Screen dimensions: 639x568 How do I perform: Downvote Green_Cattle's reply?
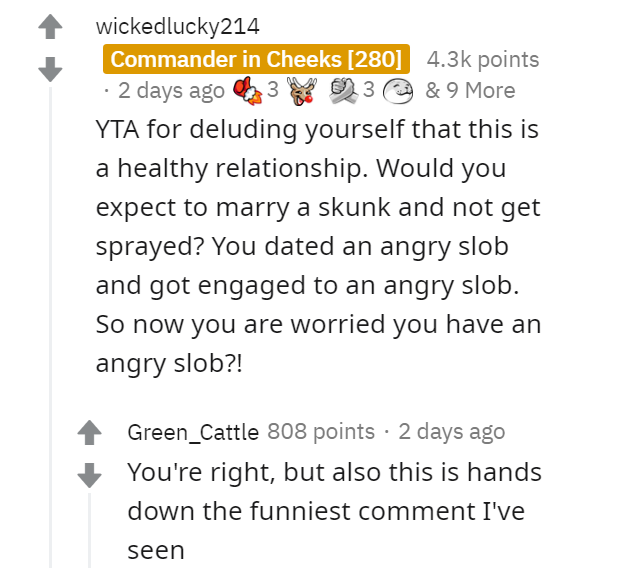(89, 475)
